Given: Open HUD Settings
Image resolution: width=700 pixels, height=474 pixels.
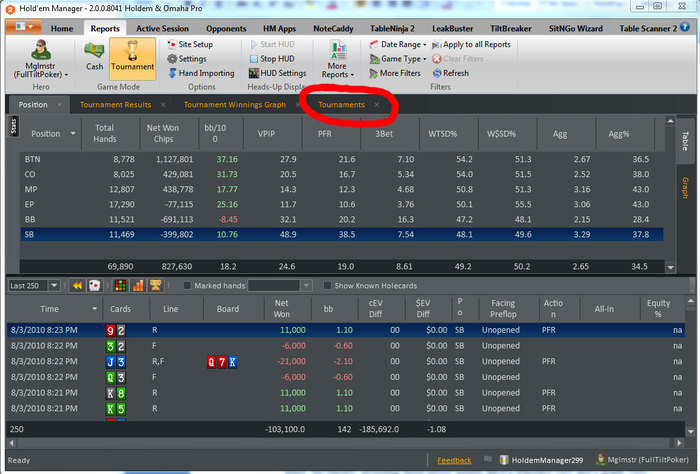Looking at the screenshot, I should pos(277,73).
